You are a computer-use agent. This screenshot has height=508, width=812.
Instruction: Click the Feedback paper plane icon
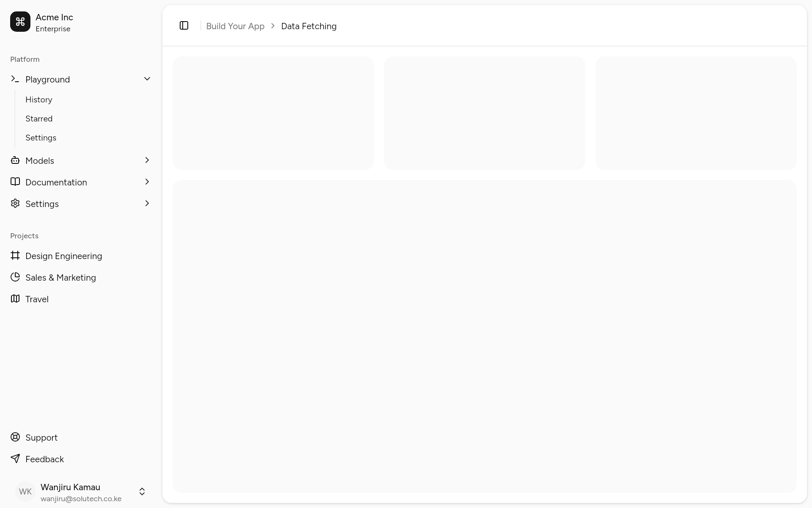(x=15, y=459)
